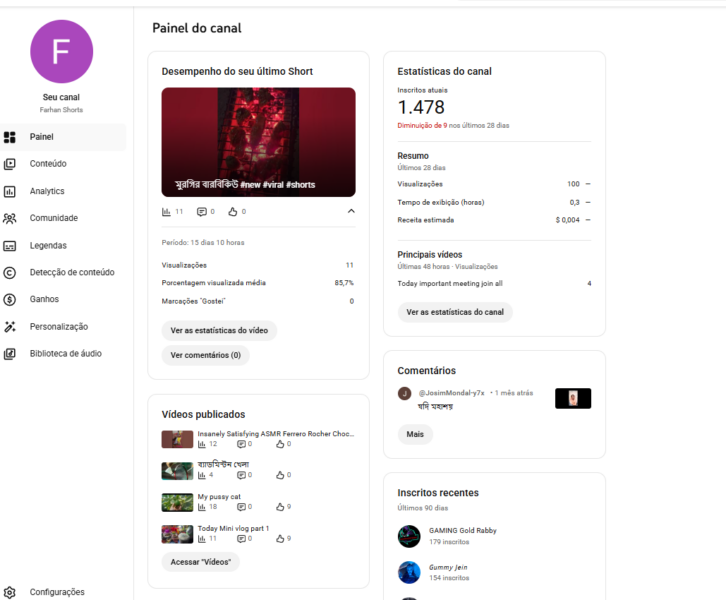Click Ver as estatísticas do vídeo button
Screen dimensions: 726x600
[x=219, y=331]
